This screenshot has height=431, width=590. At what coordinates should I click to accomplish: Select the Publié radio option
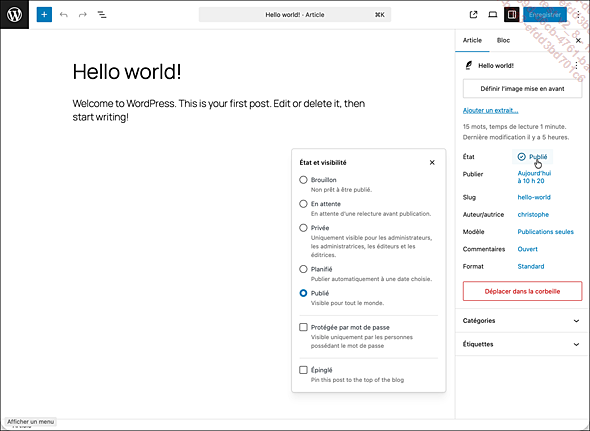tap(303, 293)
